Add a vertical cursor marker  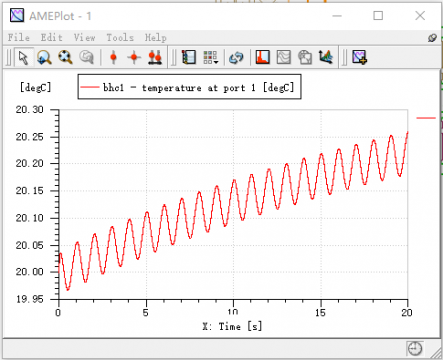pos(113,58)
